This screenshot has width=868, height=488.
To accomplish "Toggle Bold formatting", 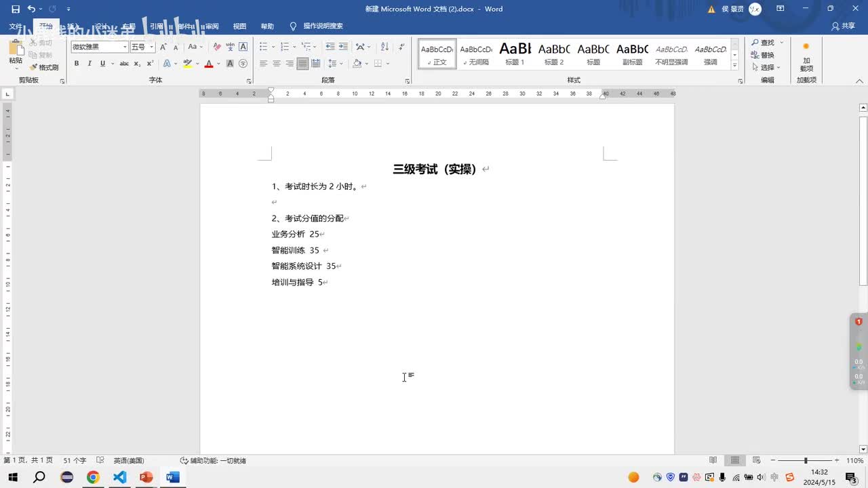I will point(77,64).
